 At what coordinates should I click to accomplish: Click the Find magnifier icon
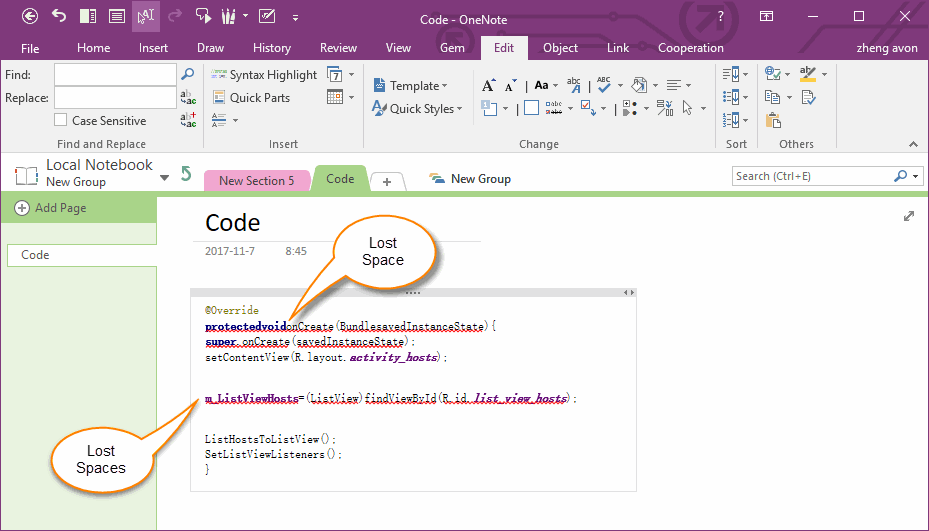[187, 74]
